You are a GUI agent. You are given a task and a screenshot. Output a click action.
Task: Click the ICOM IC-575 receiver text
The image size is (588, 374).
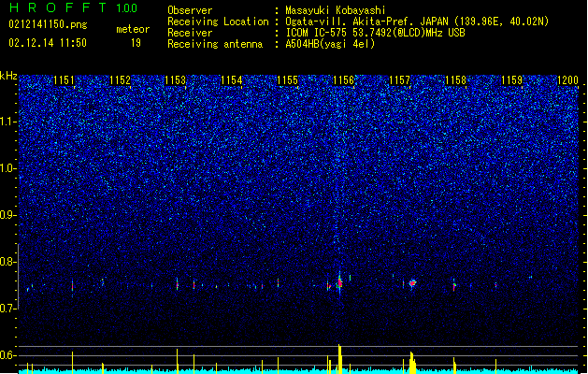coord(376,33)
